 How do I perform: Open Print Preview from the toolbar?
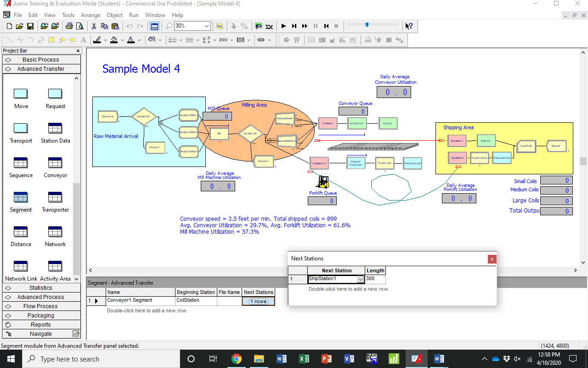[79, 26]
